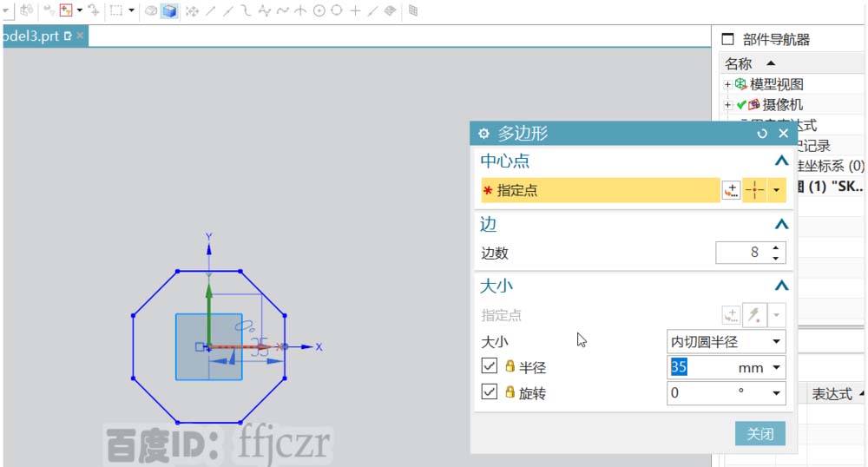Click the red-boxed selection filter icon
Screen dimensions: 868x467
[66, 10]
